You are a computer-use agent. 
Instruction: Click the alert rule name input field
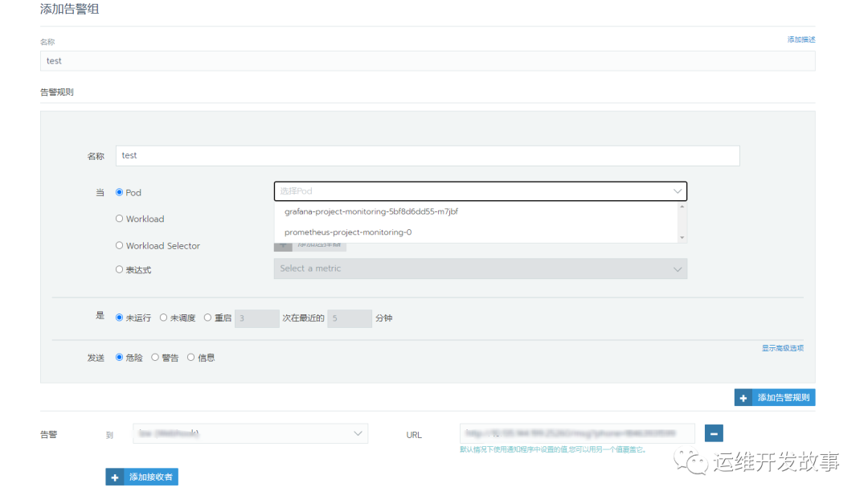point(428,156)
